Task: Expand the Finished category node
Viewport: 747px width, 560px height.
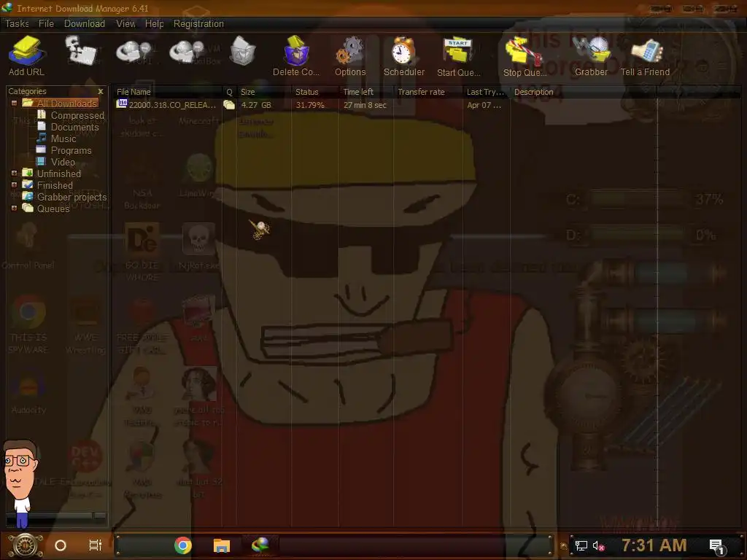Action: [x=14, y=184]
